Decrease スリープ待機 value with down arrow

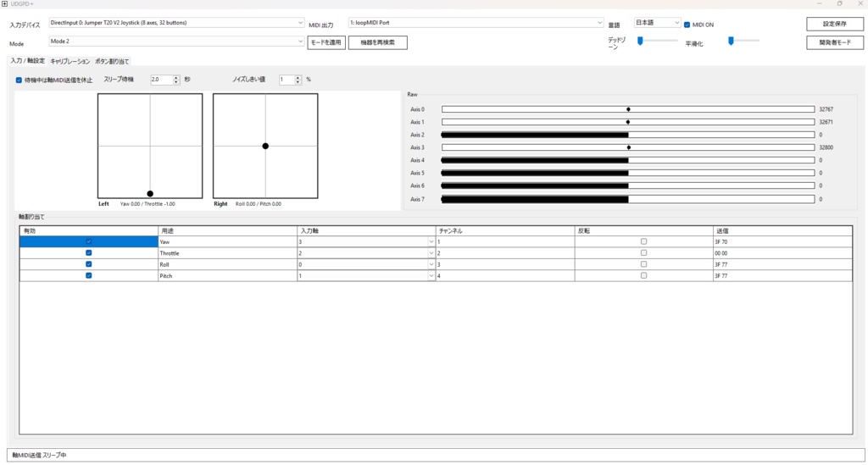coord(176,82)
